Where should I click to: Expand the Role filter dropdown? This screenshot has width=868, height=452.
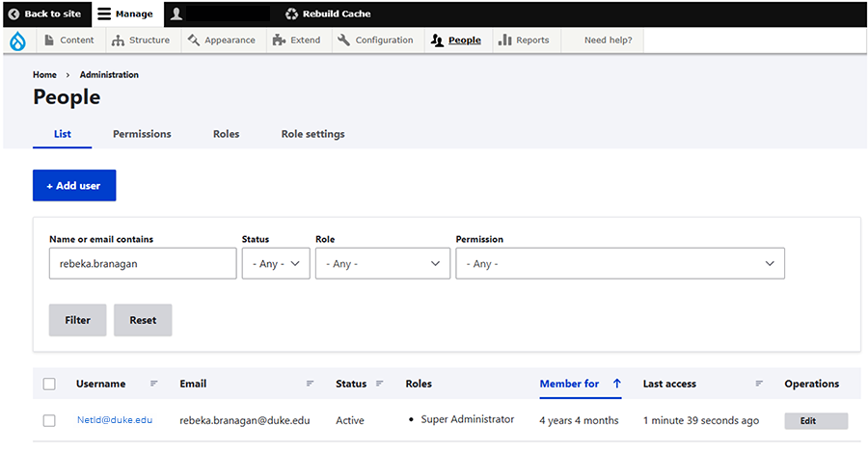[x=383, y=264]
